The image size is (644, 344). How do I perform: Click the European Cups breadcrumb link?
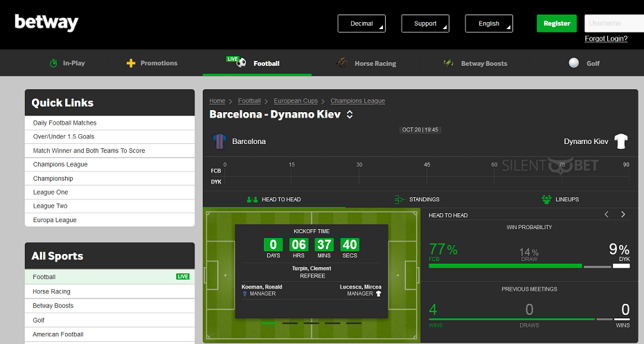296,100
